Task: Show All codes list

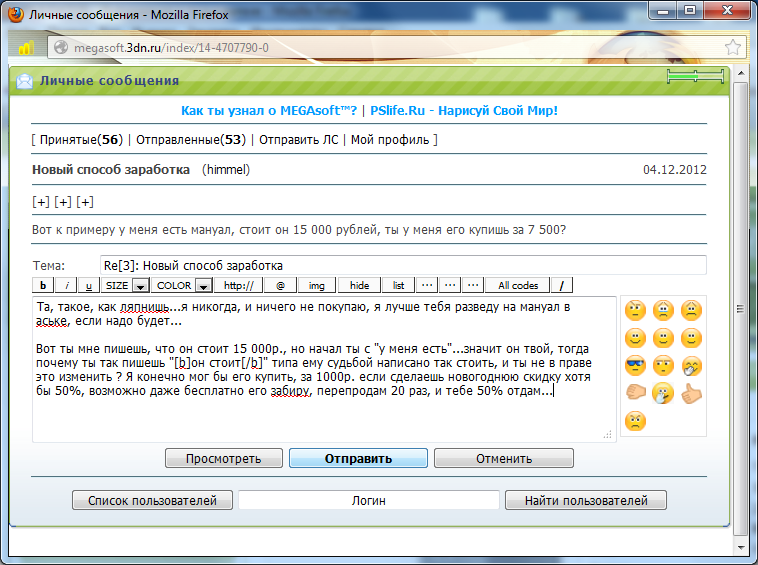Action: tap(518, 285)
